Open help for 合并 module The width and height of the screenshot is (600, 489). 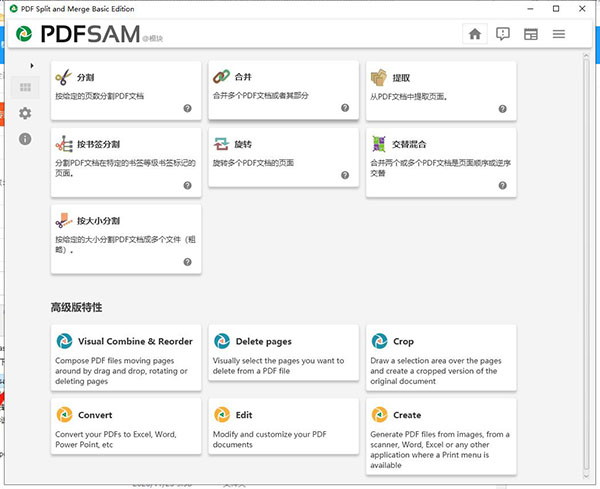[x=345, y=108]
